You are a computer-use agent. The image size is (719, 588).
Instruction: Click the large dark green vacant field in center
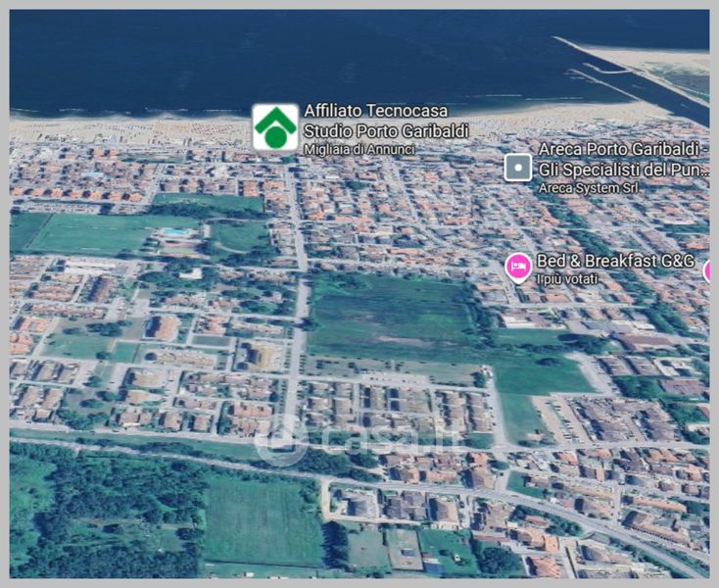[392, 314]
